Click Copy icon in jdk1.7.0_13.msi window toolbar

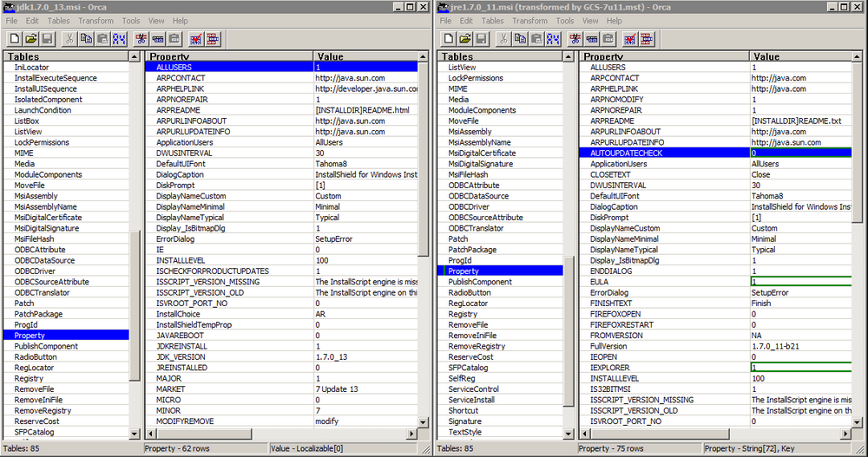pos(86,39)
